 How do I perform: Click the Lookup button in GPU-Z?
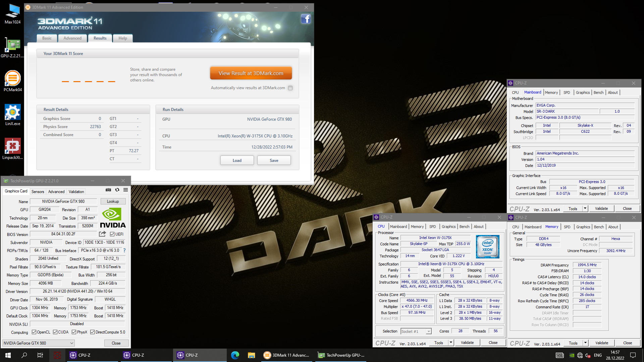tap(113, 201)
